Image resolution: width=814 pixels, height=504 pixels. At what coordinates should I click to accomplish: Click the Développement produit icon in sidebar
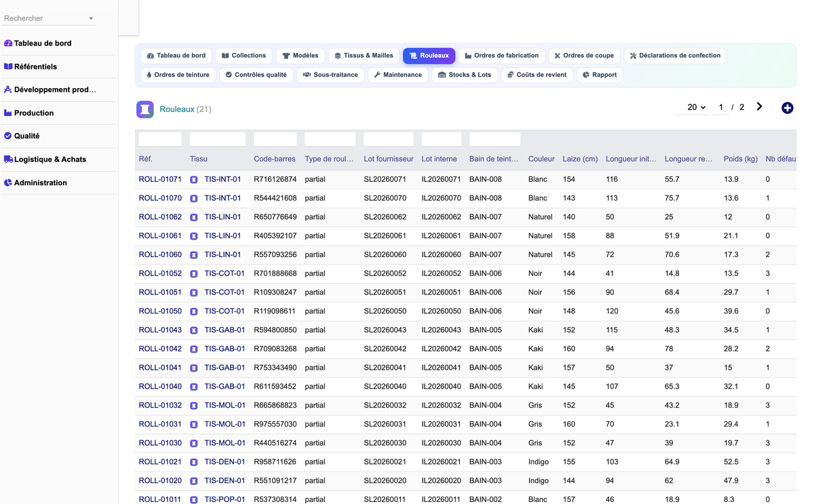tap(8, 90)
